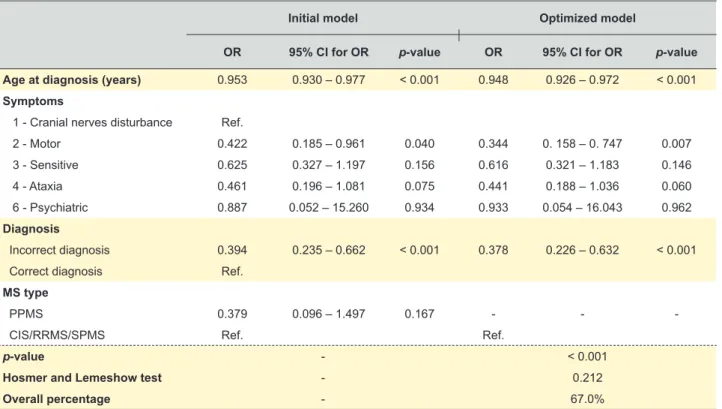Select the "Diagnosis" section heading
This screenshot has width=722, height=409.
coord(31,229)
